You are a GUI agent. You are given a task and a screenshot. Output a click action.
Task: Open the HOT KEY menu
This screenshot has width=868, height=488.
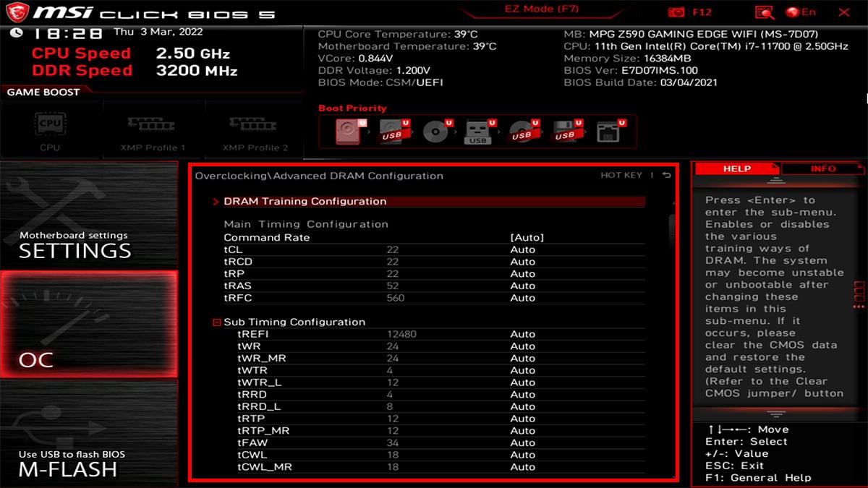(x=621, y=176)
